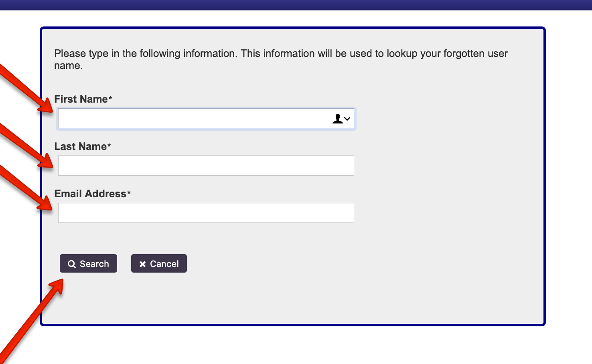Click the "Last Name" label text
The image size is (592, 364).
[81, 146]
